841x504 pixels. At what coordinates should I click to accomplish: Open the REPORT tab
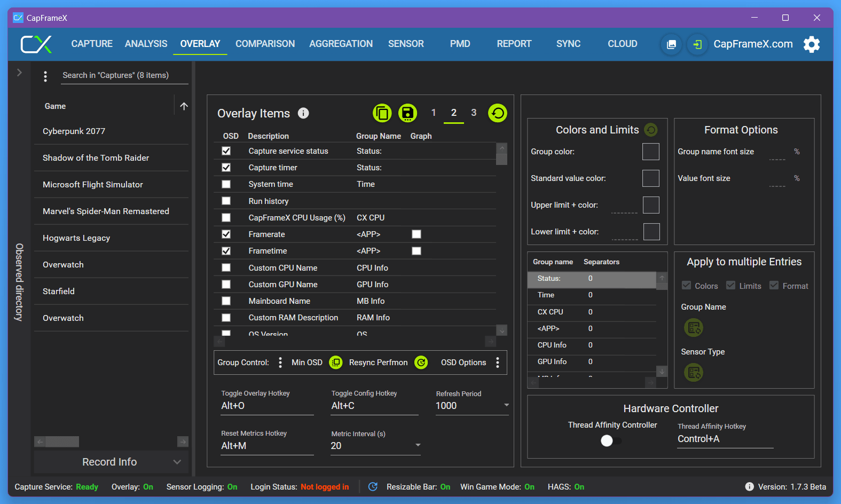pos(514,44)
